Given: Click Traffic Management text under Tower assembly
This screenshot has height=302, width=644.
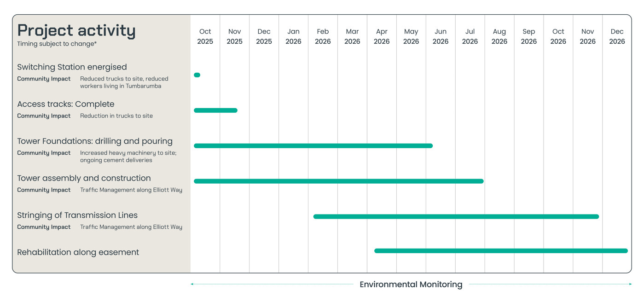Looking at the screenshot, I should 131,190.
